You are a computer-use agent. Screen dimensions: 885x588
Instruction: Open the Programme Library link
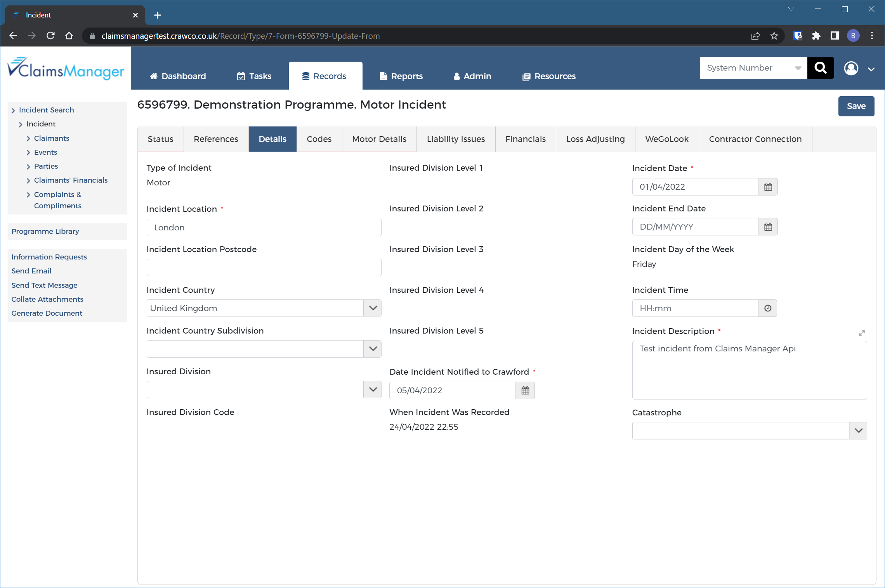tap(45, 232)
